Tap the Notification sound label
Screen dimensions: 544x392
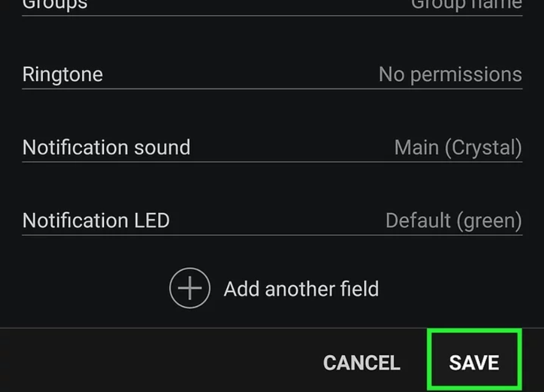pos(106,148)
